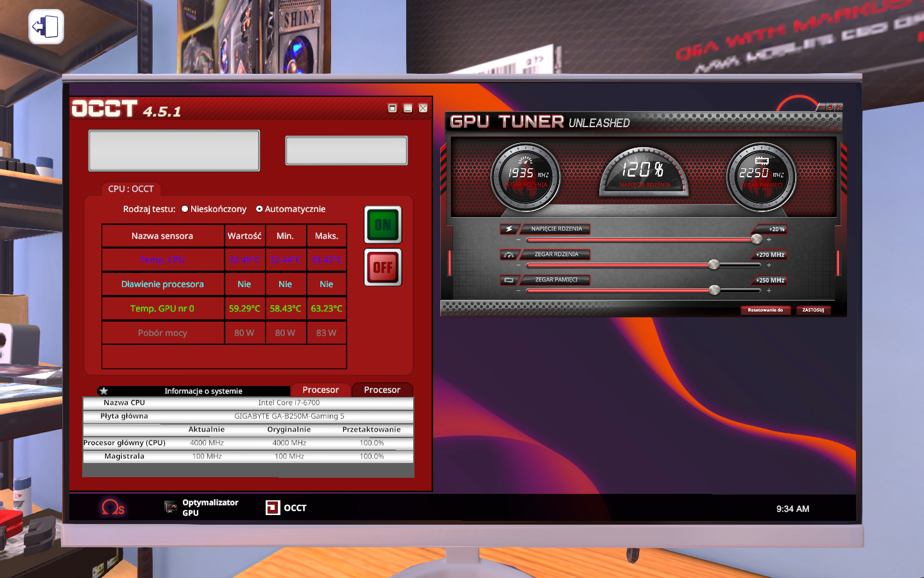Click the large gray display box in OCCT
Screen dimensions: 924x578
point(174,151)
